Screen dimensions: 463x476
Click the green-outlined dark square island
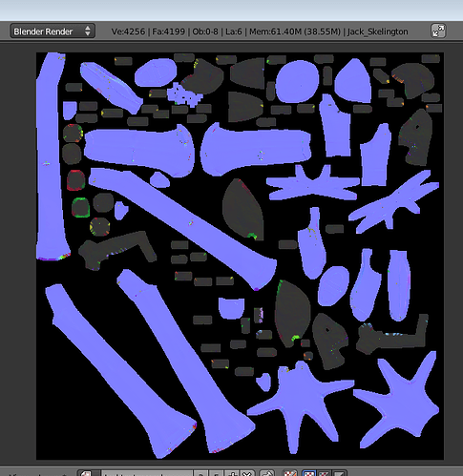80,207
